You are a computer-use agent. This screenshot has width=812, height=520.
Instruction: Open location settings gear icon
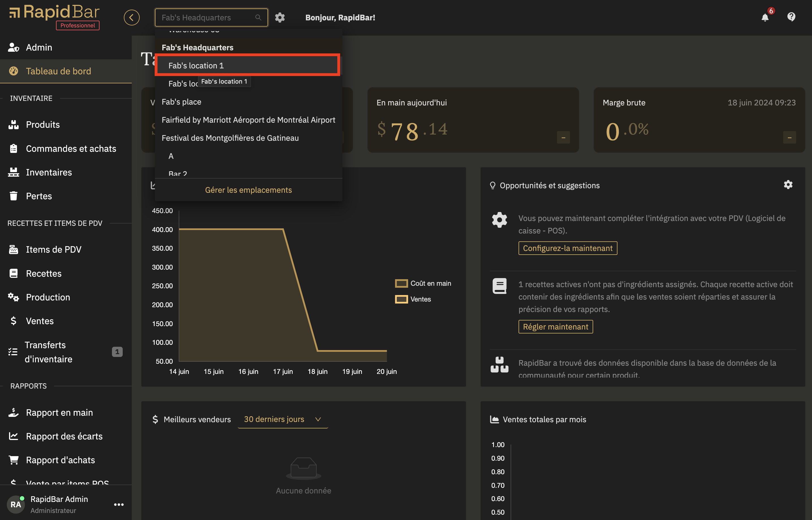click(x=280, y=18)
